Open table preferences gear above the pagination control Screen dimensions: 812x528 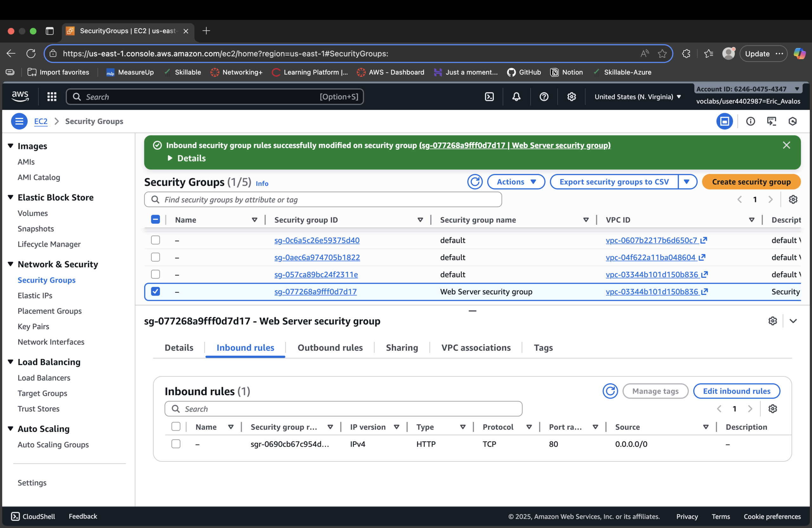pos(793,199)
